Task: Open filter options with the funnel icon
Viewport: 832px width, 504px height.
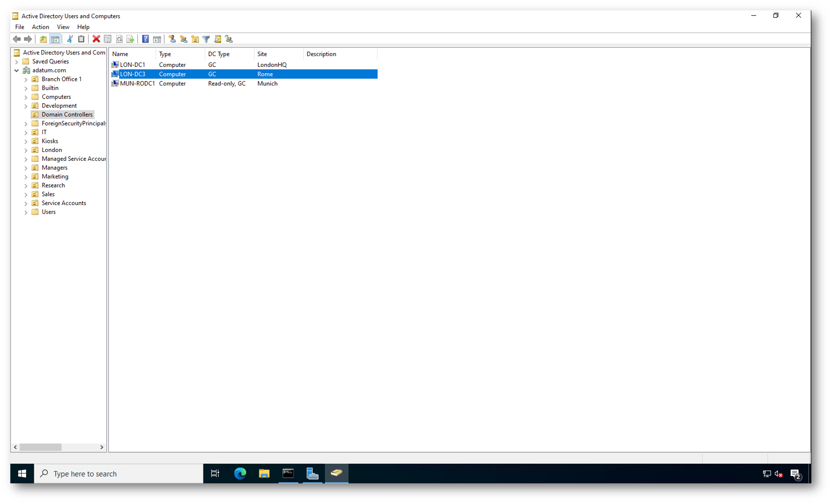Action: pyautogui.click(x=206, y=39)
